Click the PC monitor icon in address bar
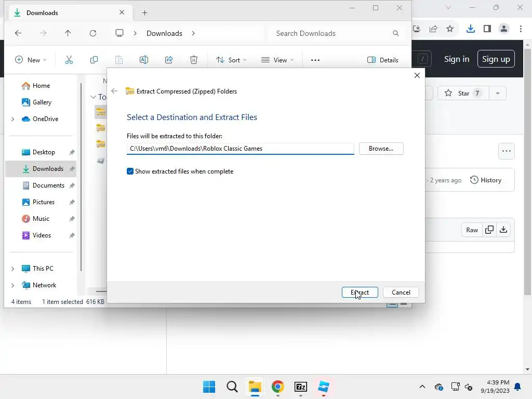 (x=119, y=33)
